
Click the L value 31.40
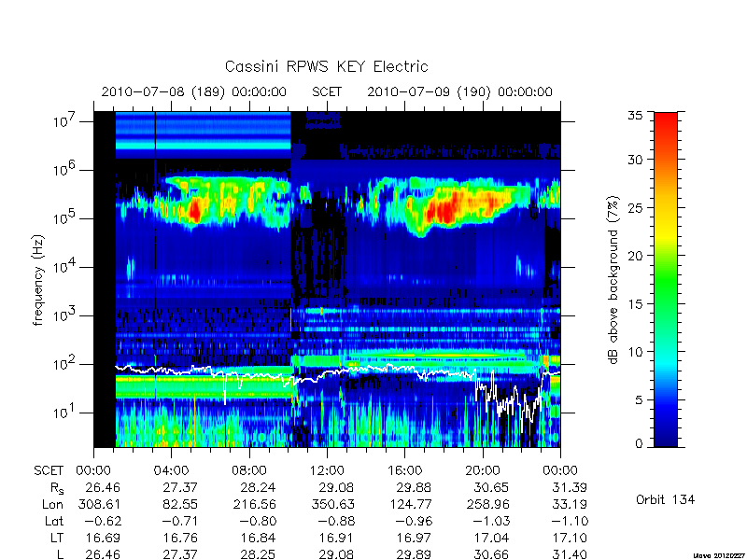click(569, 554)
